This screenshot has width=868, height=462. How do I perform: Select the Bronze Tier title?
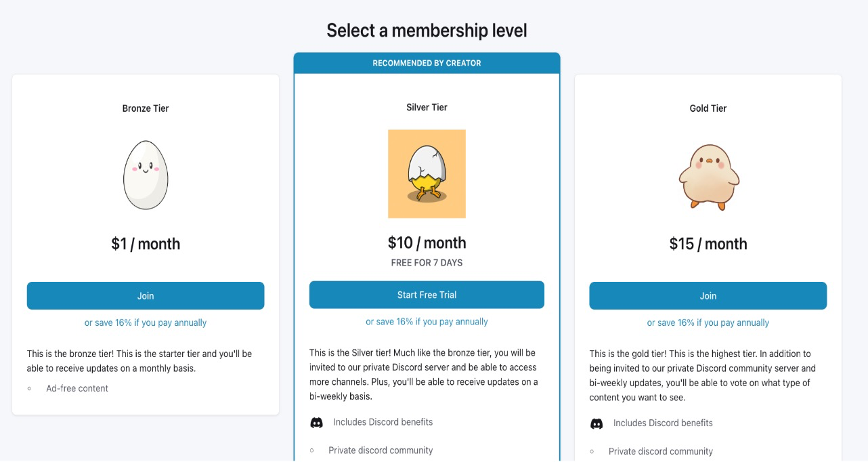tap(146, 108)
